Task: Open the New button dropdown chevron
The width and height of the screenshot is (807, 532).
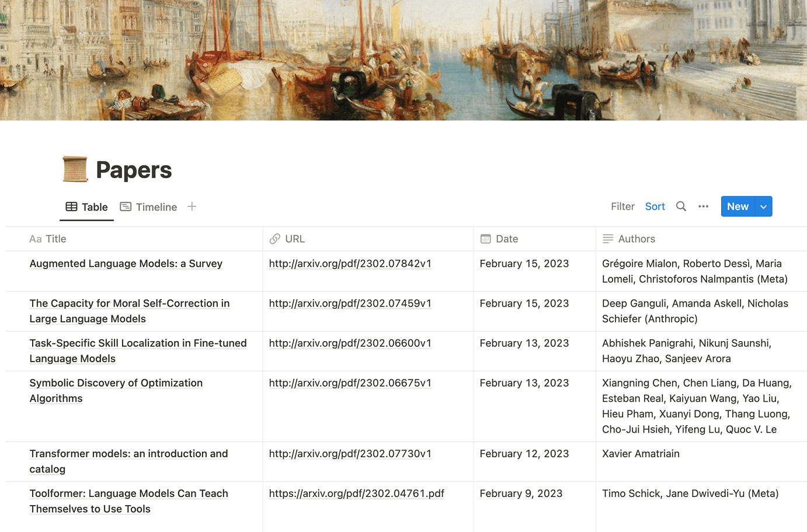Action: click(x=763, y=206)
